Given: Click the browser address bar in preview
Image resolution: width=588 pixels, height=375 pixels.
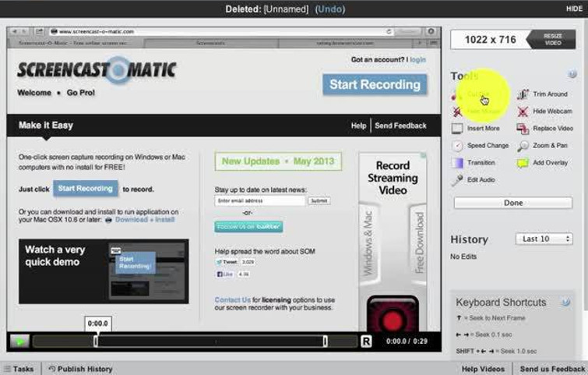Looking at the screenshot, I should click(221, 31).
